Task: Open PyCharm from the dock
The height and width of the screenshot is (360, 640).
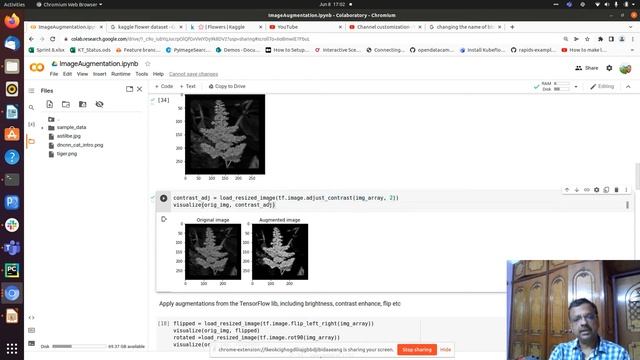Action: [x=12, y=270]
